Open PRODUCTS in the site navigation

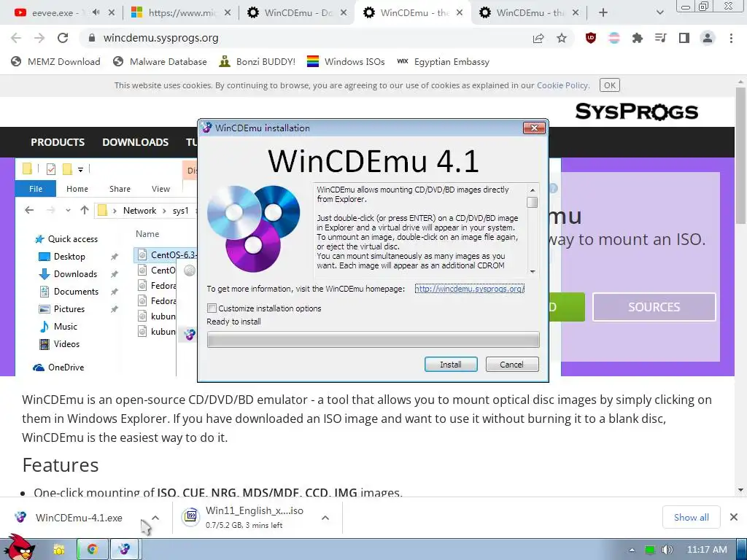point(58,142)
